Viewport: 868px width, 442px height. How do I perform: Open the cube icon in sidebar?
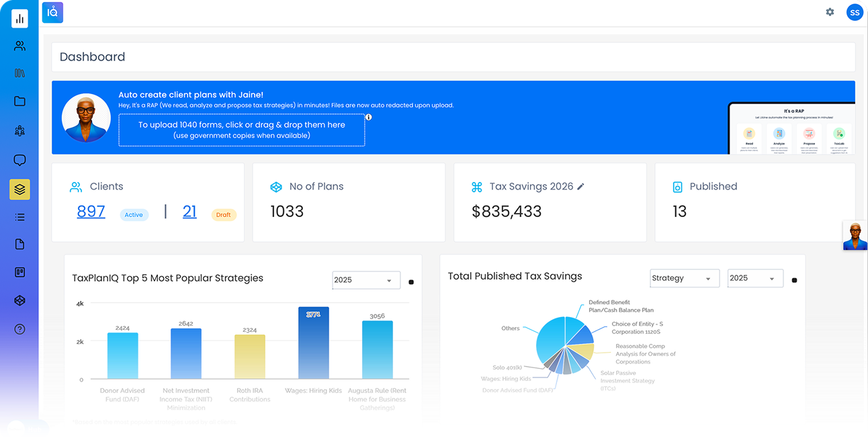click(x=19, y=301)
